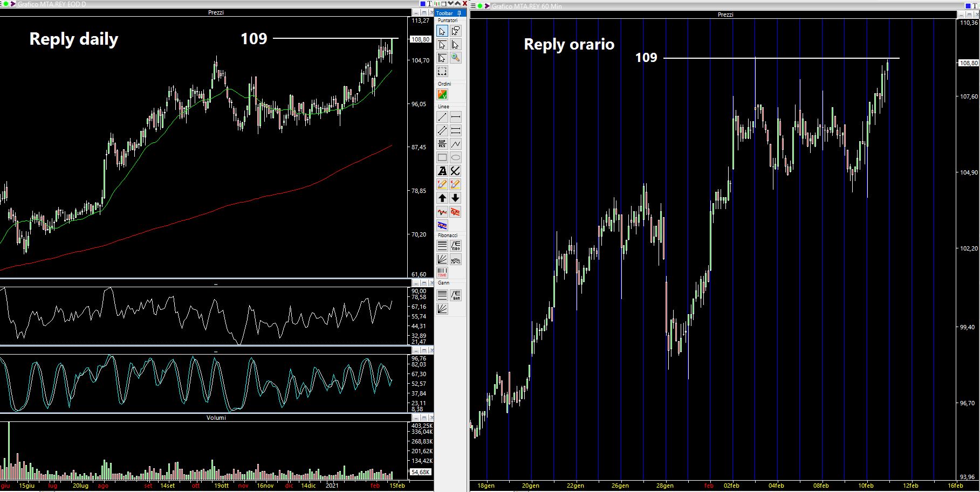Viewport: 980px width, 492px height.
Task: Click the up chevron in daily chart title bar
Action: pos(457,4)
